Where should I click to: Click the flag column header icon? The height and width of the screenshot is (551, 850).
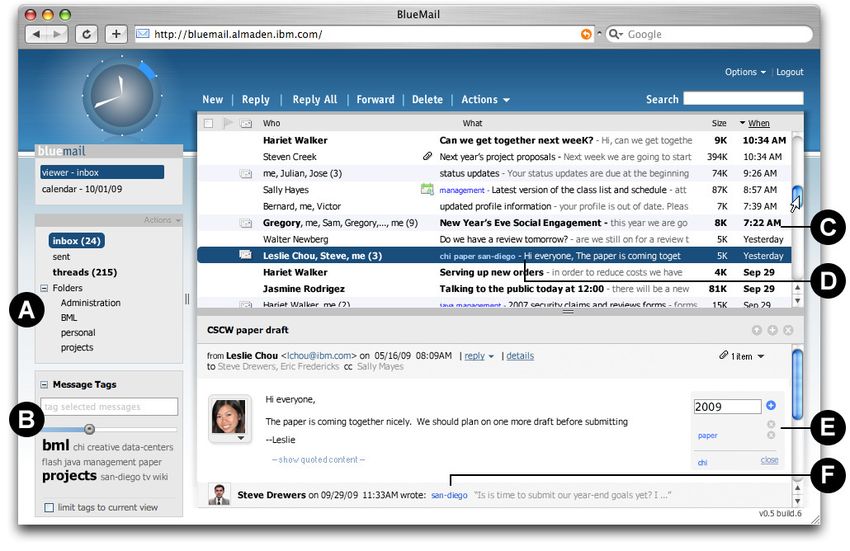point(228,124)
